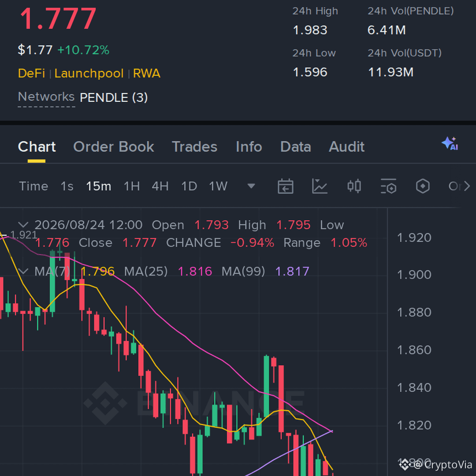
Task: Click the large 1.777 last price
Action: click(x=58, y=19)
